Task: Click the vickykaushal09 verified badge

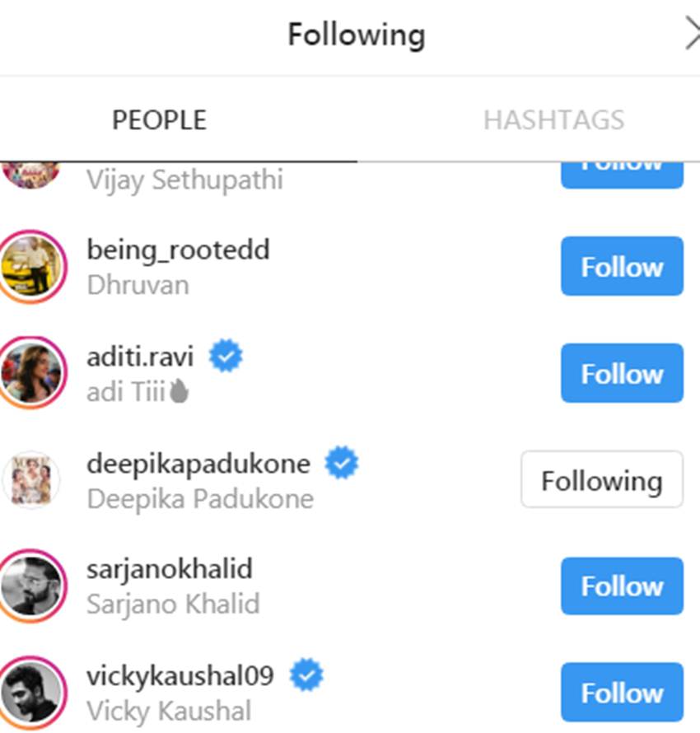Action: [306, 675]
